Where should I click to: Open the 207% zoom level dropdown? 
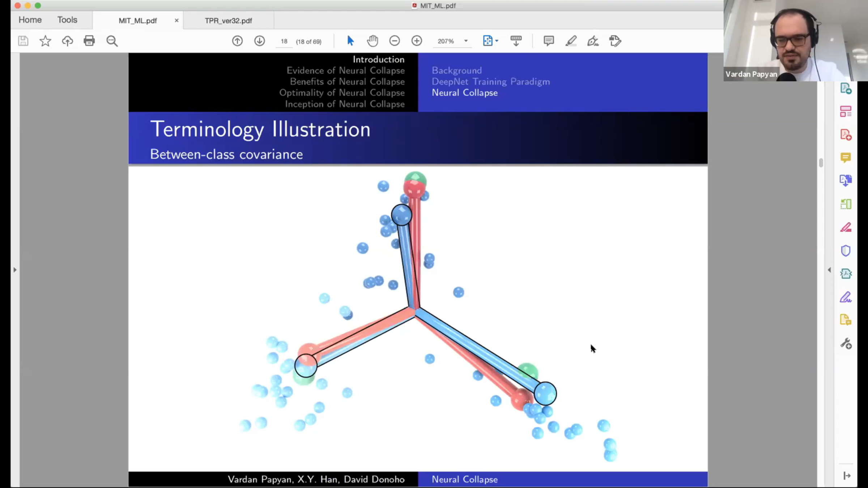[x=466, y=41]
